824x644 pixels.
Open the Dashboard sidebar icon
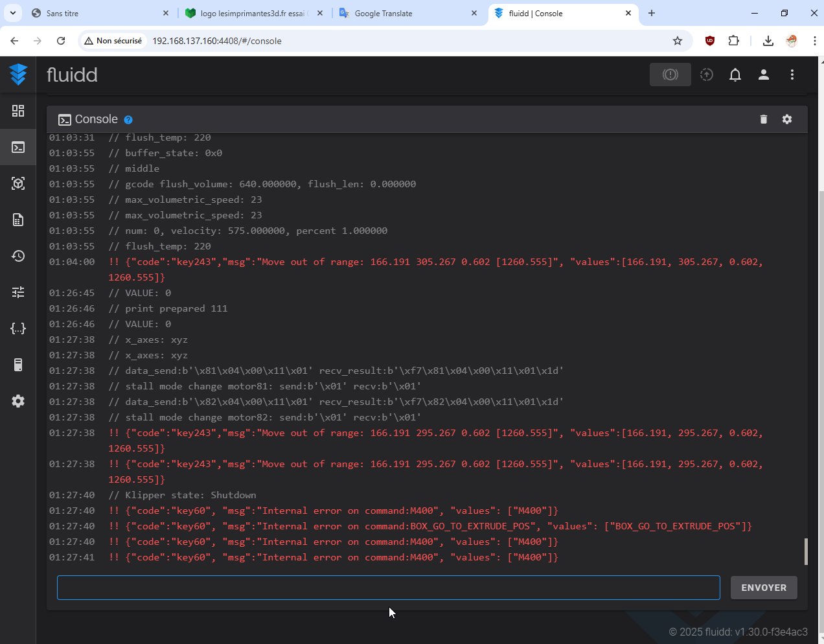tap(18, 111)
